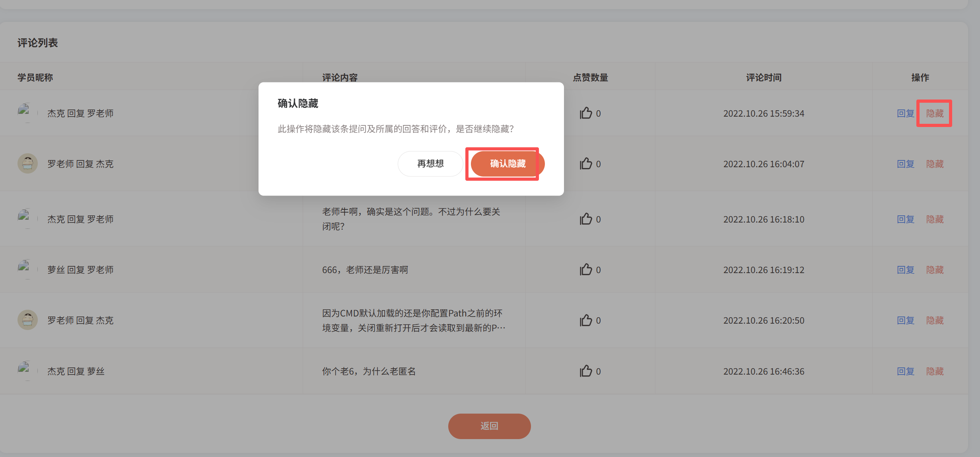
Task: Hide the 16:20:50 CMD Path comment
Action: (x=935, y=320)
